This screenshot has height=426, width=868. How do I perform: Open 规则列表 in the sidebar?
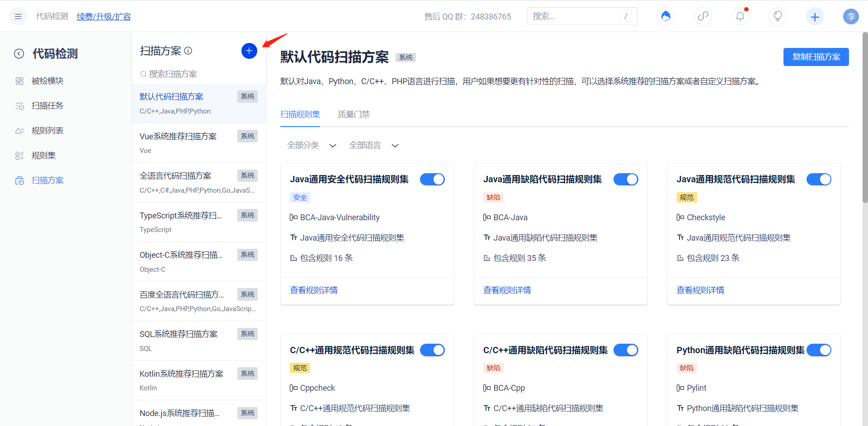click(47, 131)
